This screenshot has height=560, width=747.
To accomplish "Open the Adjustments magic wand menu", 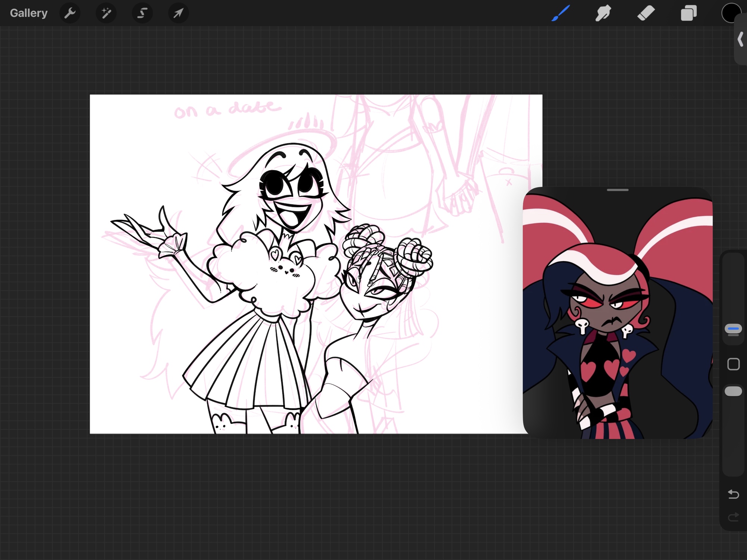I will (x=106, y=13).
